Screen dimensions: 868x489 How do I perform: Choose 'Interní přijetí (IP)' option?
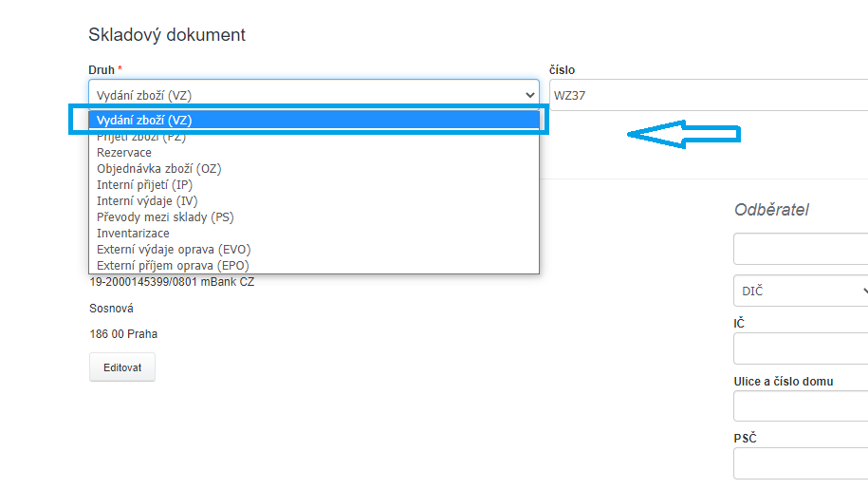(x=144, y=185)
